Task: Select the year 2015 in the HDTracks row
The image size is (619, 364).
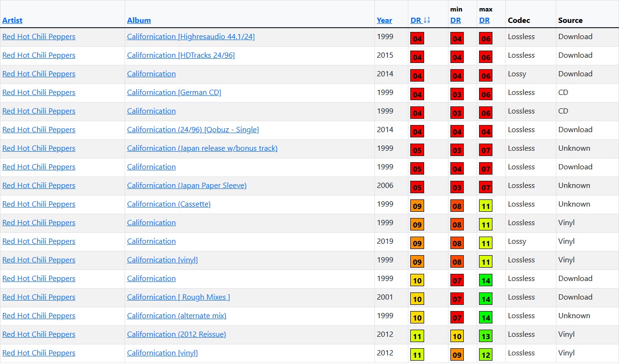Action: click(x=385, y=55)
